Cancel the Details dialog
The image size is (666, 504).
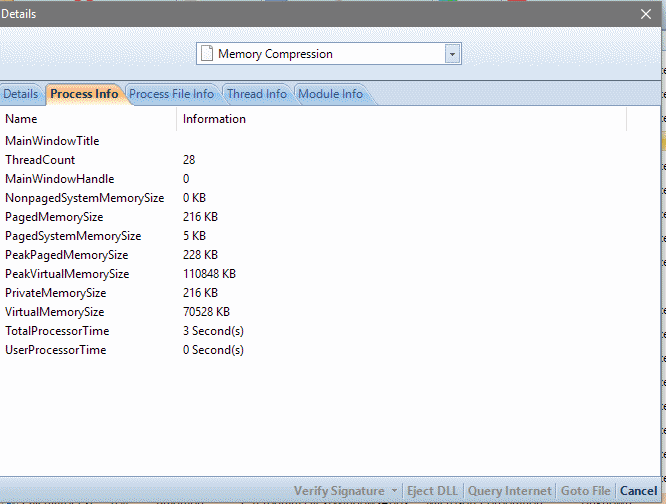tap(638, 491)
